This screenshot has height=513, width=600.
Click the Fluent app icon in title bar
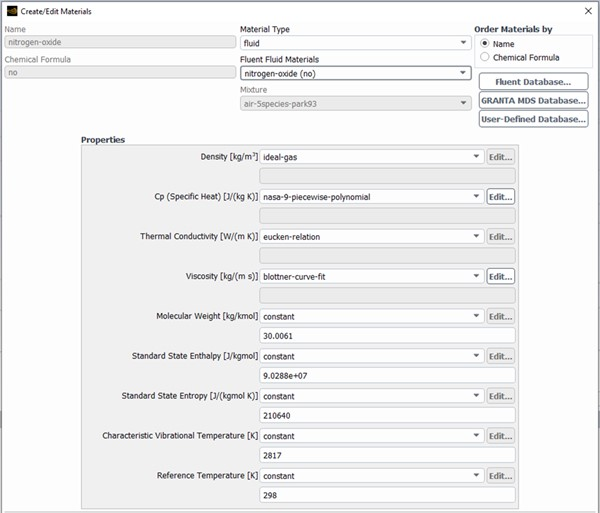[x=11, y=9]
